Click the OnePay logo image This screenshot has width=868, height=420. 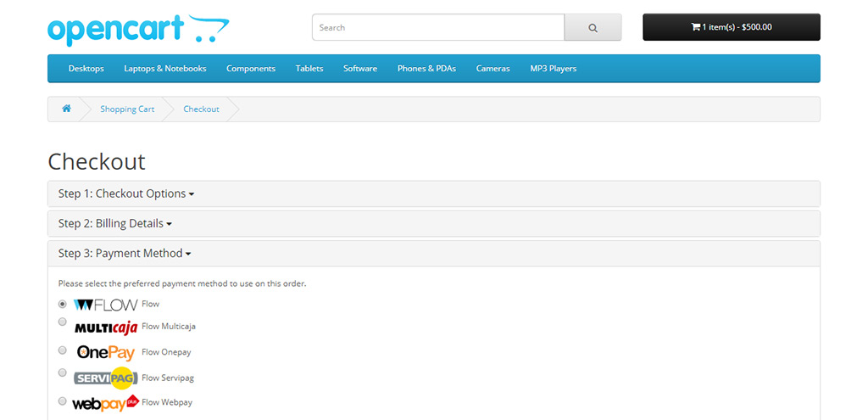[106, 352]
